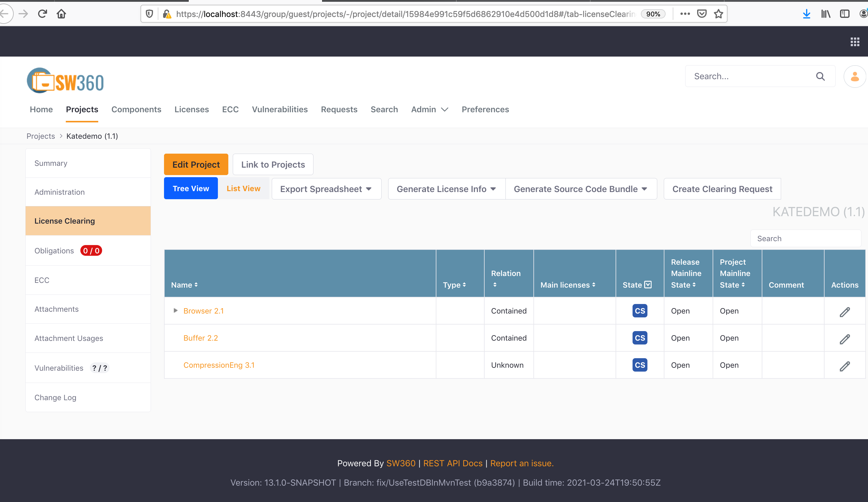Click the bookmark star in the address bar
The width and height of the screenshot is (868, 502).
(719, 14)
